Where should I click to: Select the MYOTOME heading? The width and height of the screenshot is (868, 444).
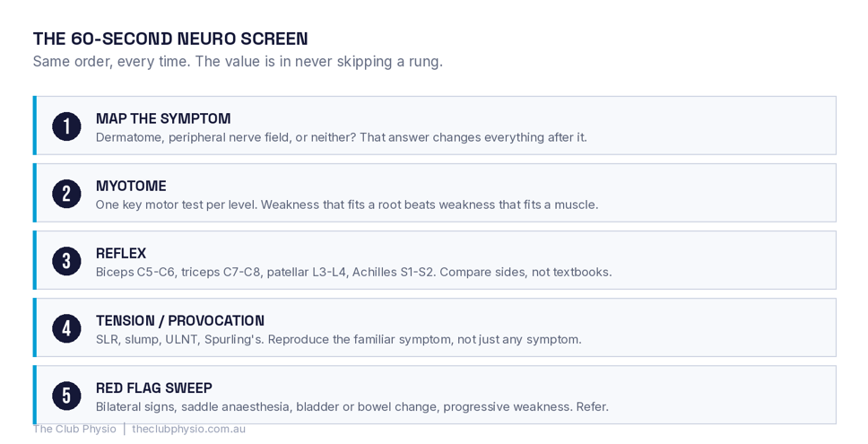[x=131, y=186]
